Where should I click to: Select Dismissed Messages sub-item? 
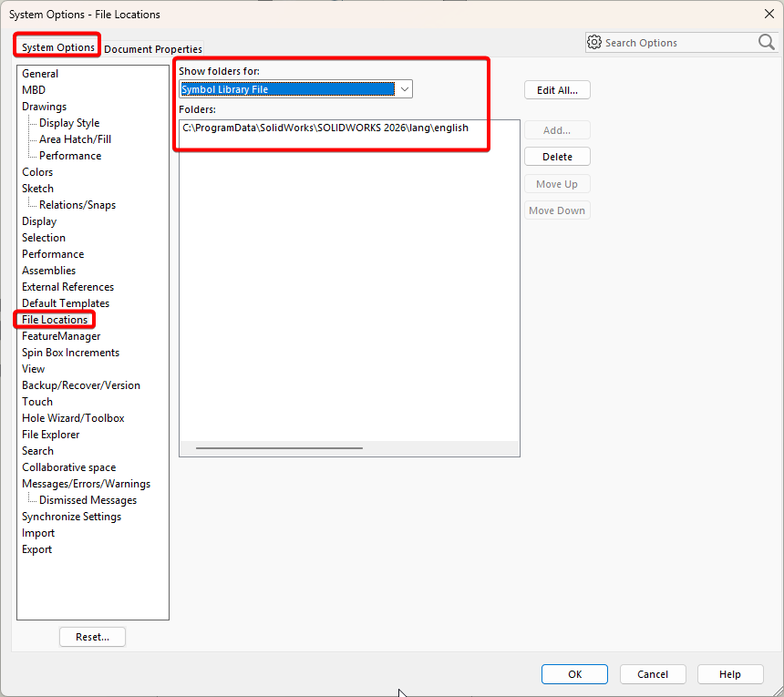click(88, 500)
